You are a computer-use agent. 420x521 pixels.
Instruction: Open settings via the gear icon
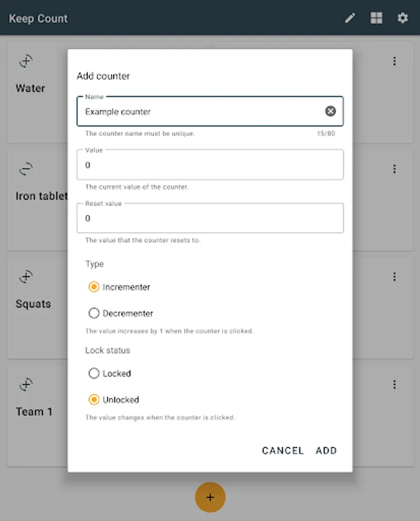point(403,18)
